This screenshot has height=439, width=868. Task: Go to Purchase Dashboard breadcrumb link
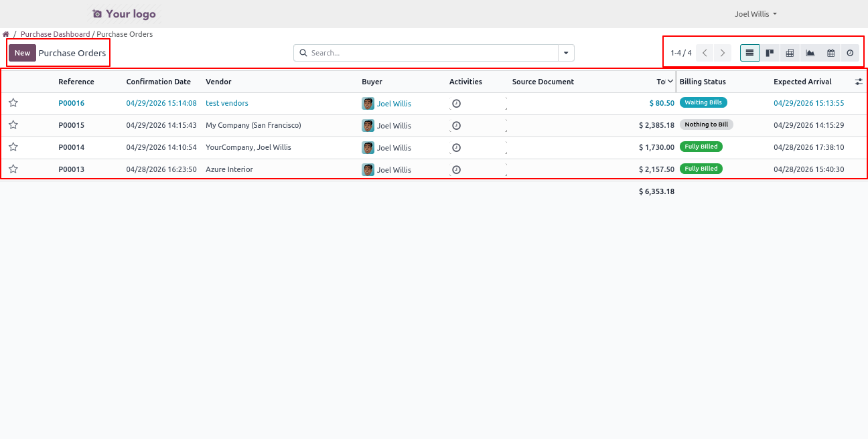pyautogui.click(x=55, y=34)
